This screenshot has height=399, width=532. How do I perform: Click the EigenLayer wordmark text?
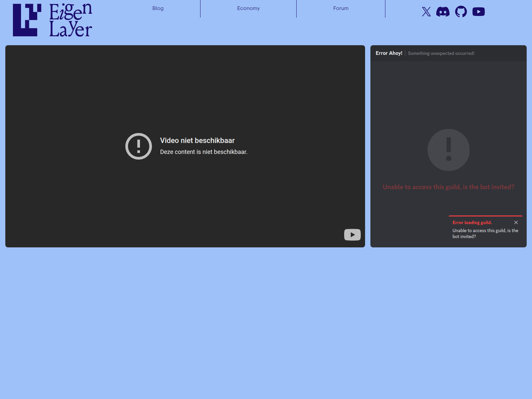70,20
